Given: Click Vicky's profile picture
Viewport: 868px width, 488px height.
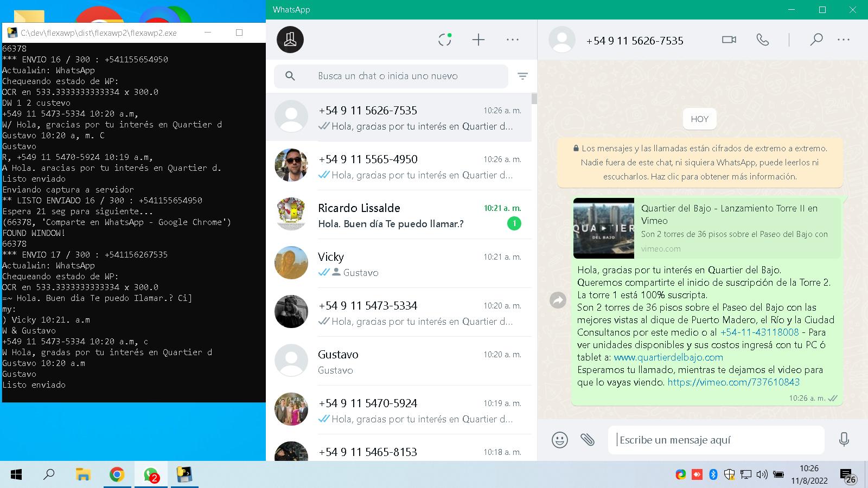Looking at the screenshot, I should coord(291,262).
